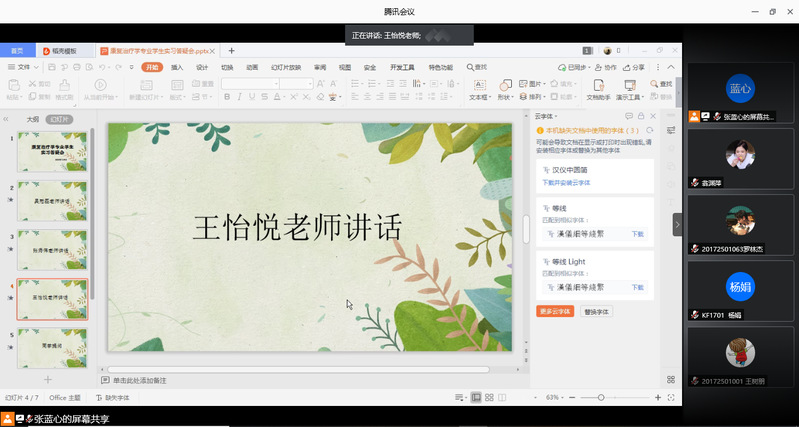The width and height of the screenshot is (799, 427).
Task: Adjust the zoom slider handle
Action: (x=601, y=398)
